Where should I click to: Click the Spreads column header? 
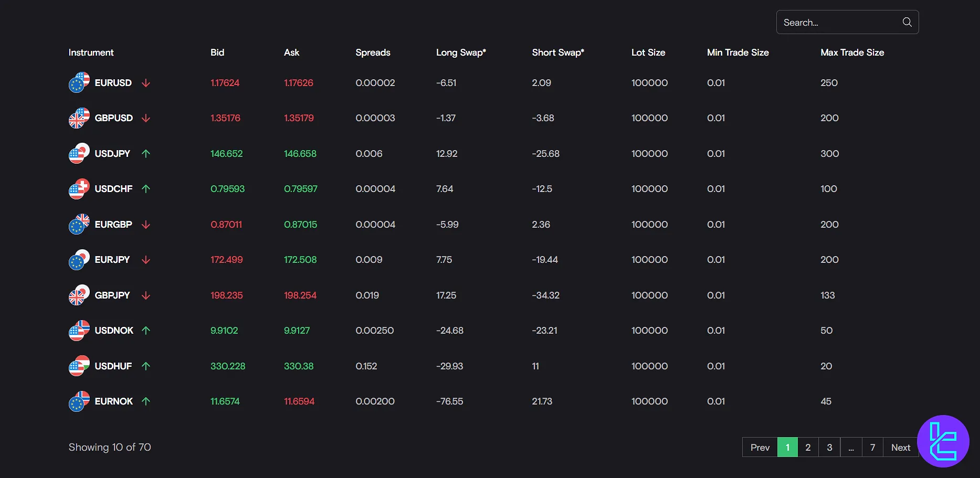(x=373, y=52)
